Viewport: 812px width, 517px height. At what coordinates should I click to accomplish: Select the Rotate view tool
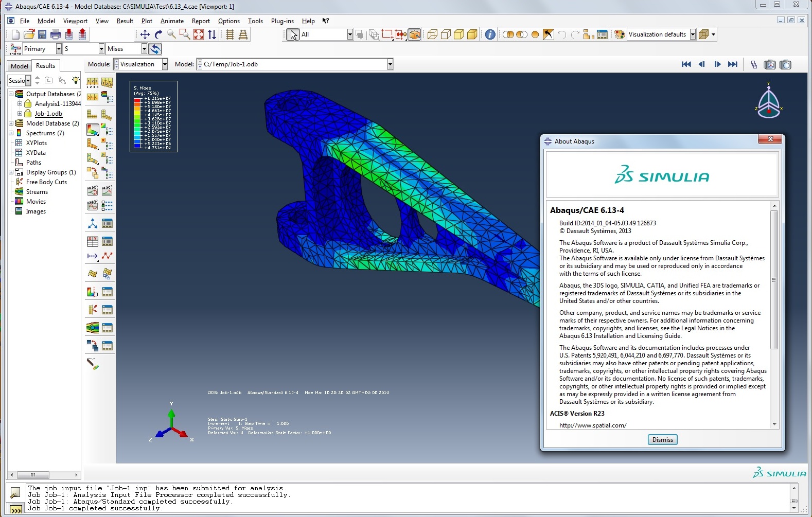coord(158,34)
